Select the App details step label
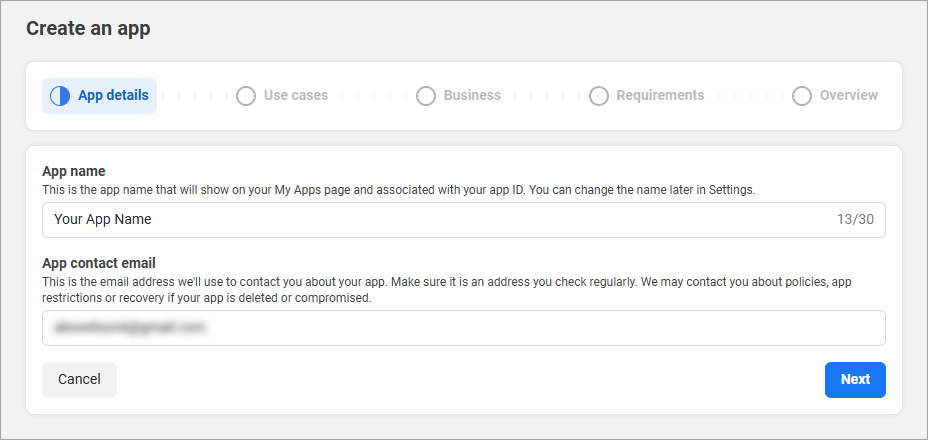This screenshot has width=928, height=440. [x=113, y=96]
